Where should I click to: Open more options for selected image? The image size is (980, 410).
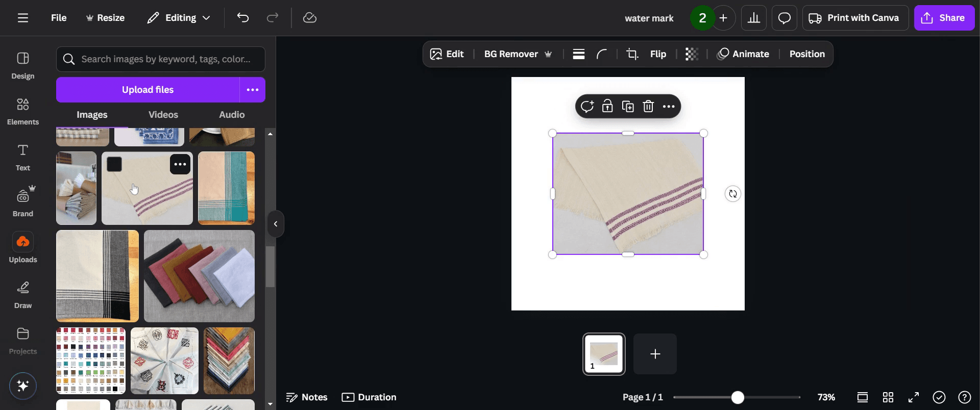[669, 107]
